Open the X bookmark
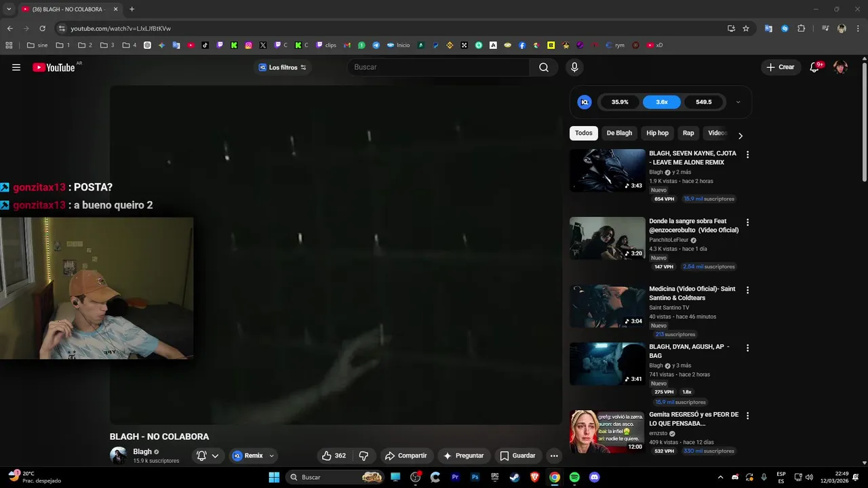The height and width of the screenshot is (488, 868). pos(263,45)
